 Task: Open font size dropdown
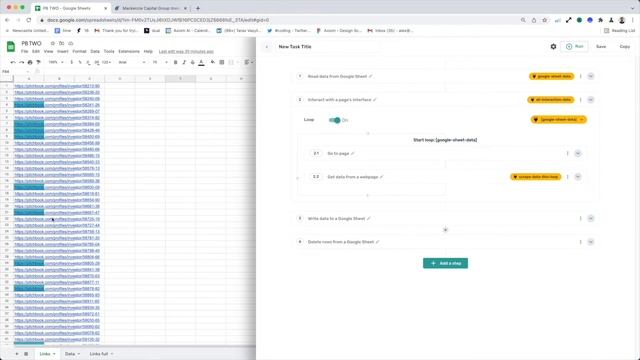(x=160, y=62)
